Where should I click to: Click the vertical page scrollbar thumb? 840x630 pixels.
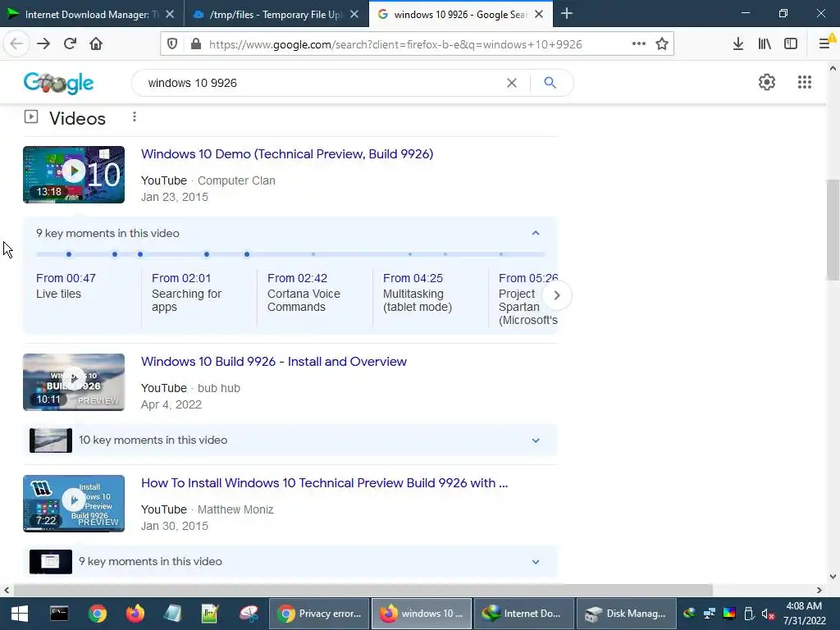[x=833, y=230]
